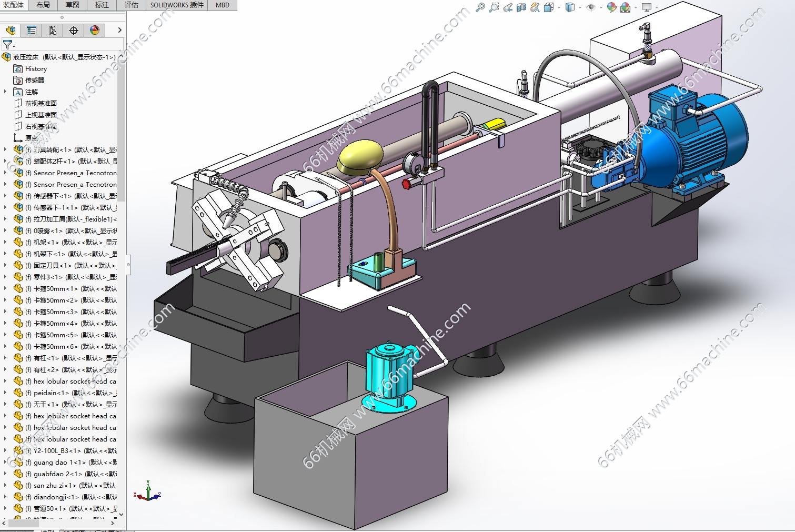The image size is (795, 532).
Task: Open View Settings dropdown arrow
Action: pyautogui.click(x=657, y=7)
